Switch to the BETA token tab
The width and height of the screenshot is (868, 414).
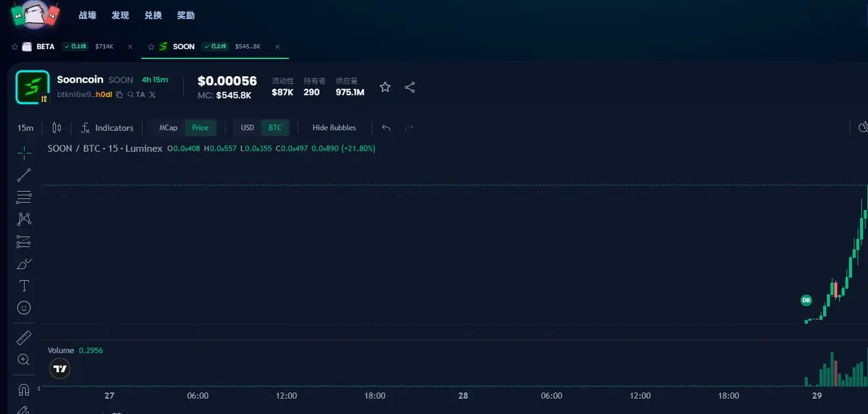click(x=46, y=46)
